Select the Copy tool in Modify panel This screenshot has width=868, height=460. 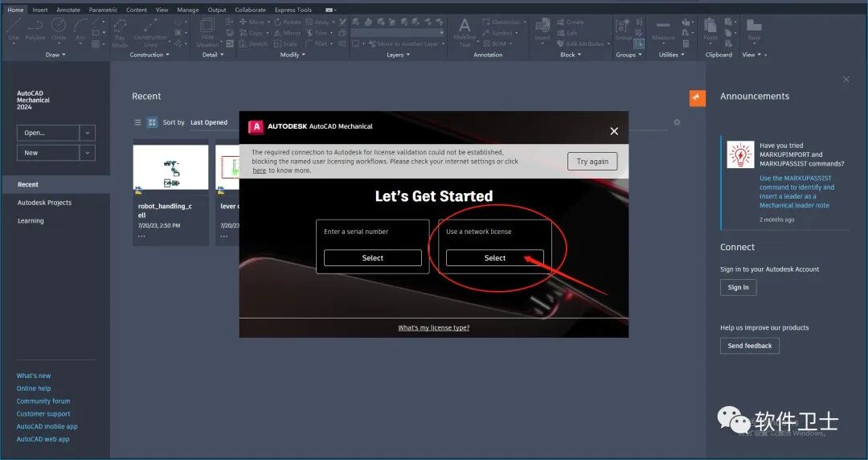point(252,33)
